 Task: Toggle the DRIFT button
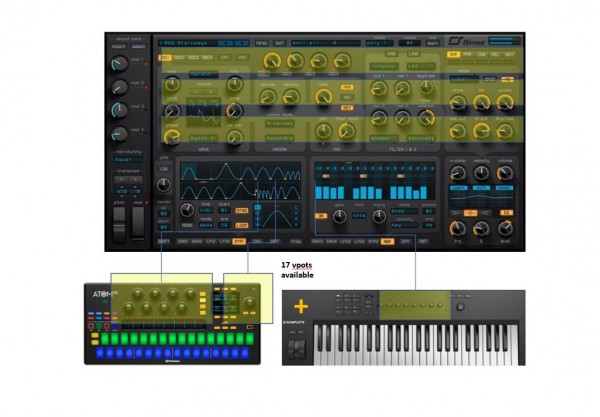pyautogui.click(x=164, y=242)
